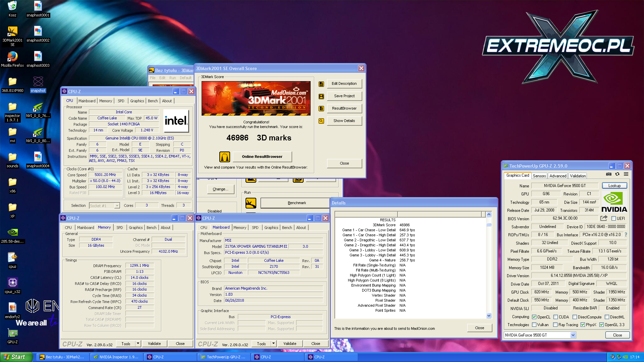Toggle the DirectML checkbox
Screen dimensions: 644x362
pos(607,317)
